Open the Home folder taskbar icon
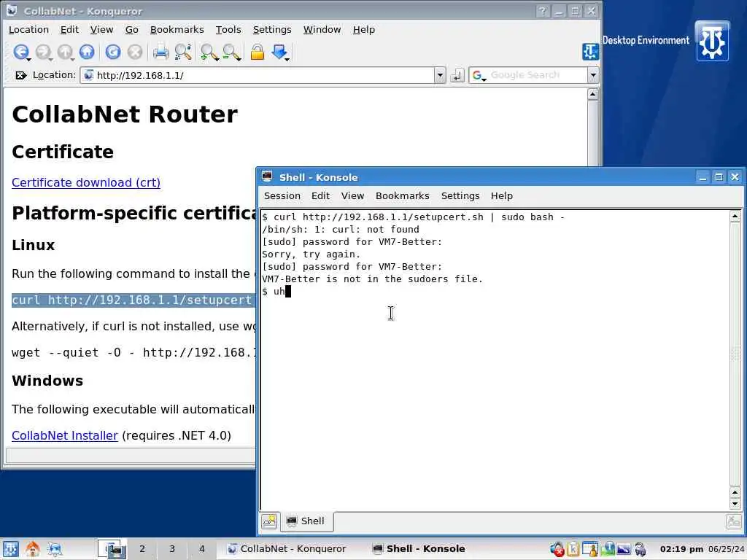The height and width of the screenshot is (560, 747). (x=32, y=549)
